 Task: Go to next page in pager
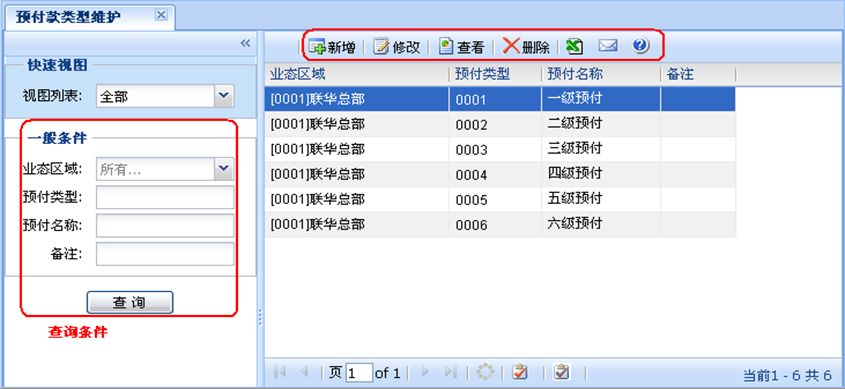(425, 372)
